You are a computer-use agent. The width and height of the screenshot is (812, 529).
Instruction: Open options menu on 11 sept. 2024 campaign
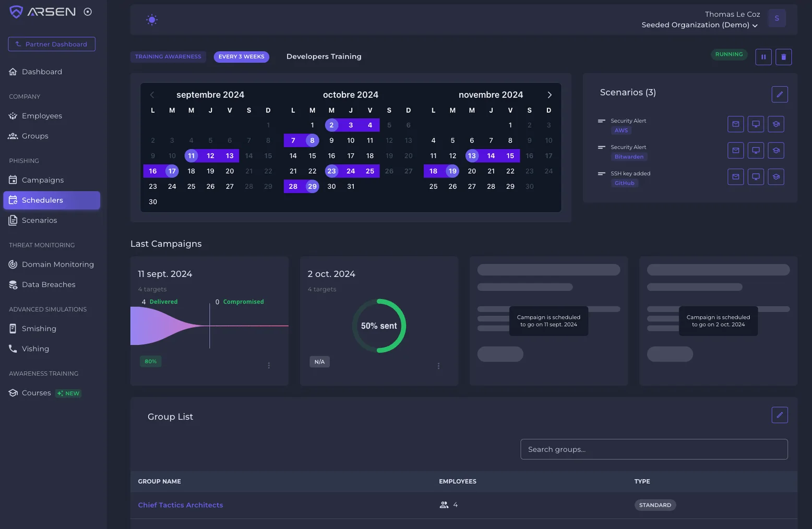pos(269,365)
